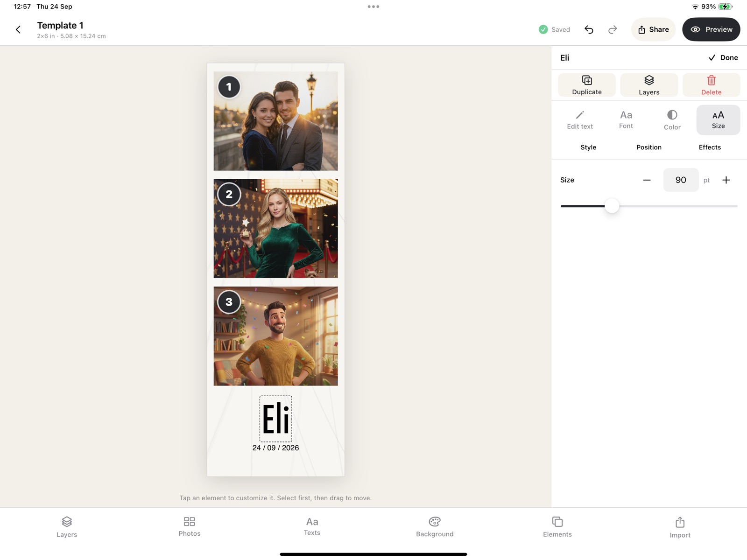Redo the last change
747x560 pixels.
[613, 30]
